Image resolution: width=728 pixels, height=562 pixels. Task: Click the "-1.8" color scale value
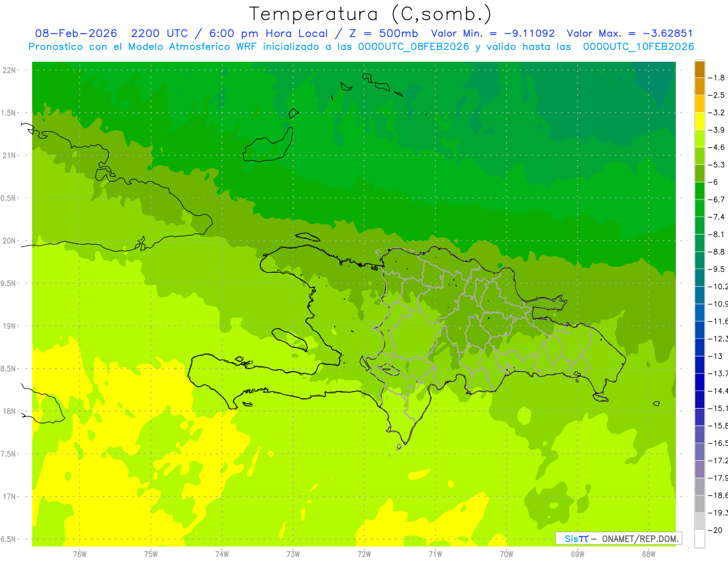coord(716,78)
